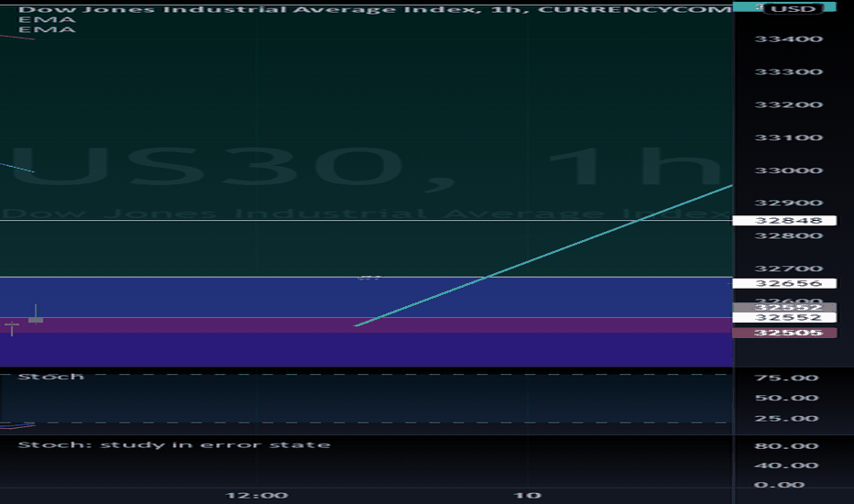The width and height of the screenshot is (854, 504).
Task: Click the 33100 price axis value
Action: pyautogui.click(x=788, y=137)
